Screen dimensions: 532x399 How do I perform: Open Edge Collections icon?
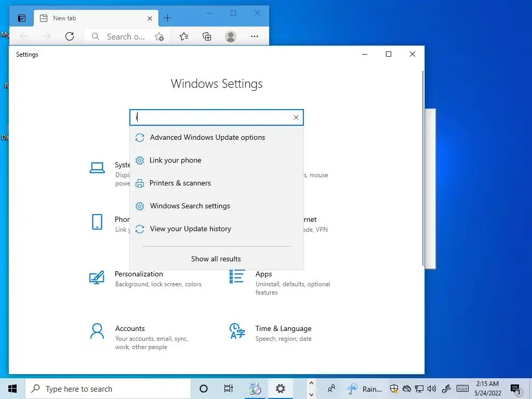tap(207, 36)
